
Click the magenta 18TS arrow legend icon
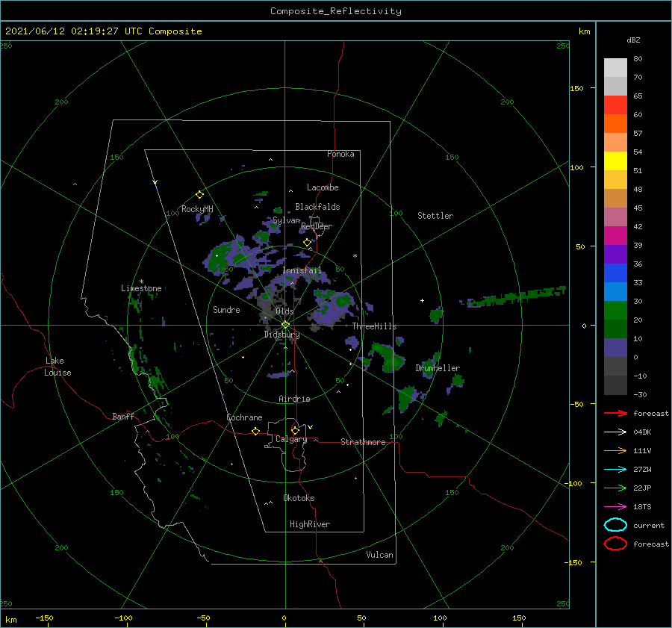point(615,507)
